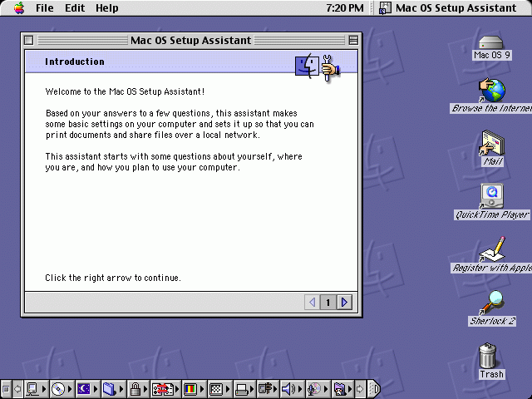Open the monitor color depth strip module
Viewport: 532px width, 399px height.
190,388
